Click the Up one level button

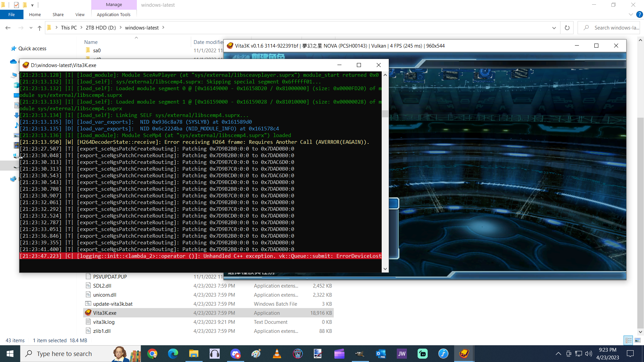[x=40, y=28]
